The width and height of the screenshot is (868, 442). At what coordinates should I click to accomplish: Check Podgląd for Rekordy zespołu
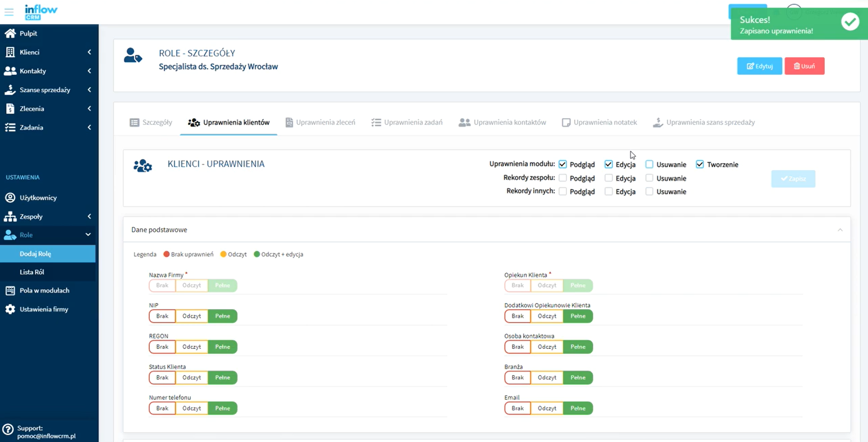click(x=563, y=178)
